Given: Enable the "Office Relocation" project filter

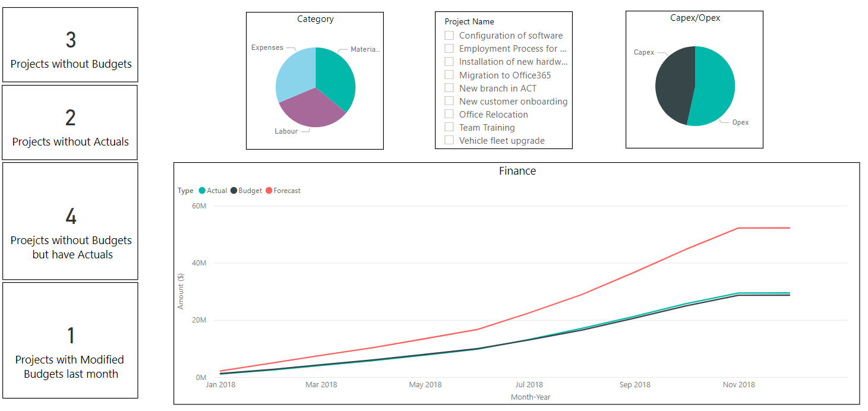Looking at the screenshot, I should pos(449,114).
